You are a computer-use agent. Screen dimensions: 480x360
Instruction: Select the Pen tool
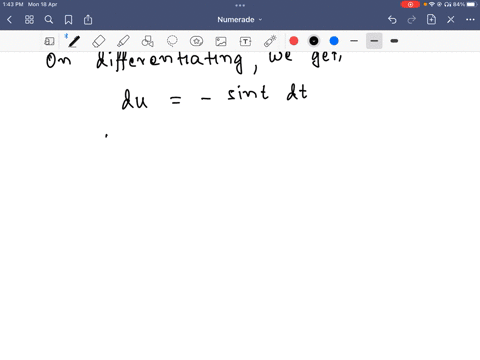click(x=73, y=41)
